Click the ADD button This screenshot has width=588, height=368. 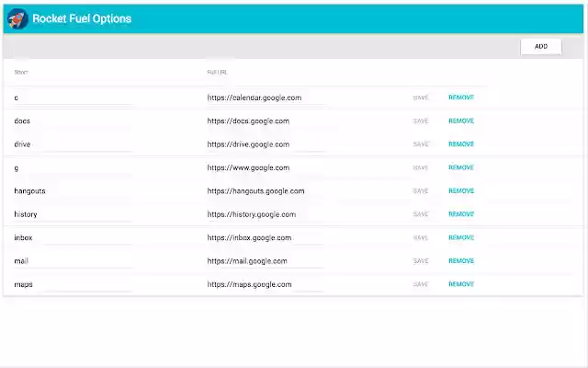541,47
